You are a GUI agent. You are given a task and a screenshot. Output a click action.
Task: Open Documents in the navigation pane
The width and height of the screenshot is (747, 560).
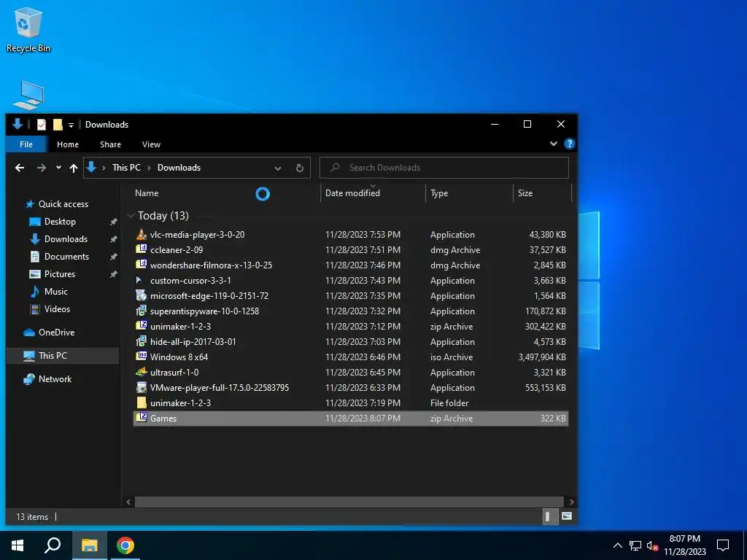click(66, 256)
